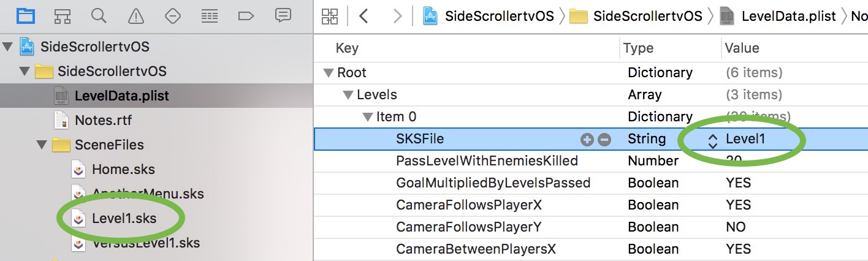Open the SKSFile type stepper popup
The height and width of the screenshot is (261, 868).
pyautogui.click(x=712, y=140)
